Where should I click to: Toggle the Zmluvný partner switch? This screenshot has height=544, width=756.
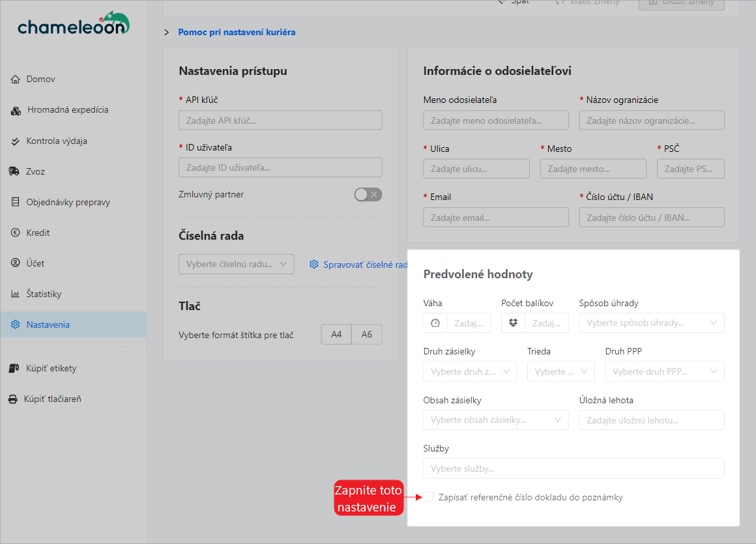[368, 194]
